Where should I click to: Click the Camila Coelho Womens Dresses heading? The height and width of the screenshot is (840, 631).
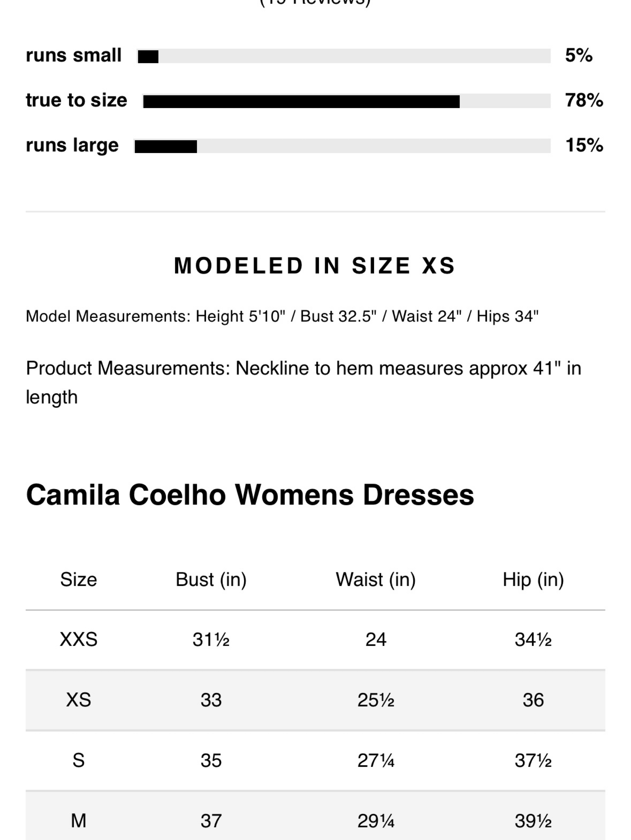tap(250, 495)
